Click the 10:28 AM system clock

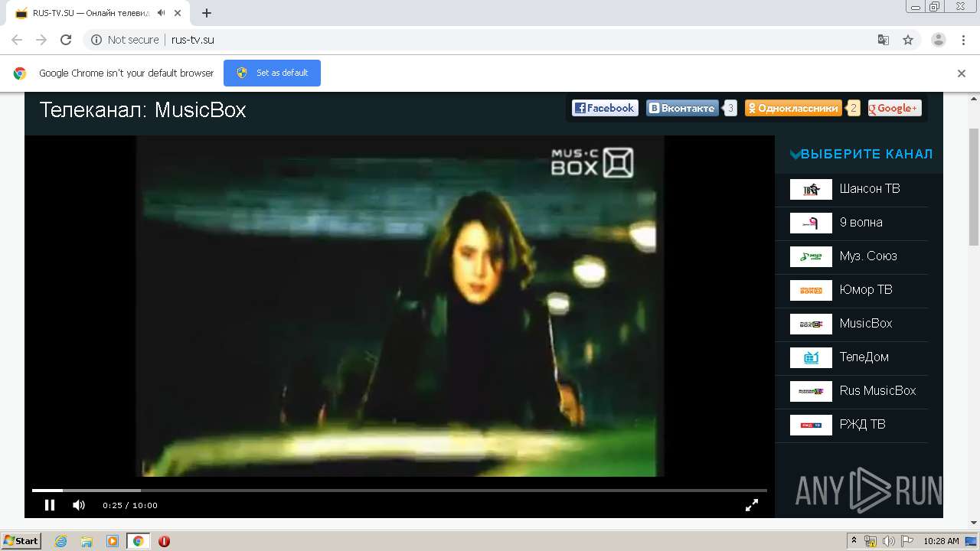(x=941, y=541)
